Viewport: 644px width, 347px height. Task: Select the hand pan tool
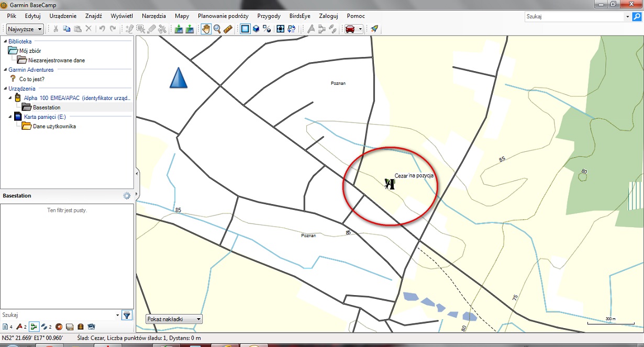[x=206, y=29]
